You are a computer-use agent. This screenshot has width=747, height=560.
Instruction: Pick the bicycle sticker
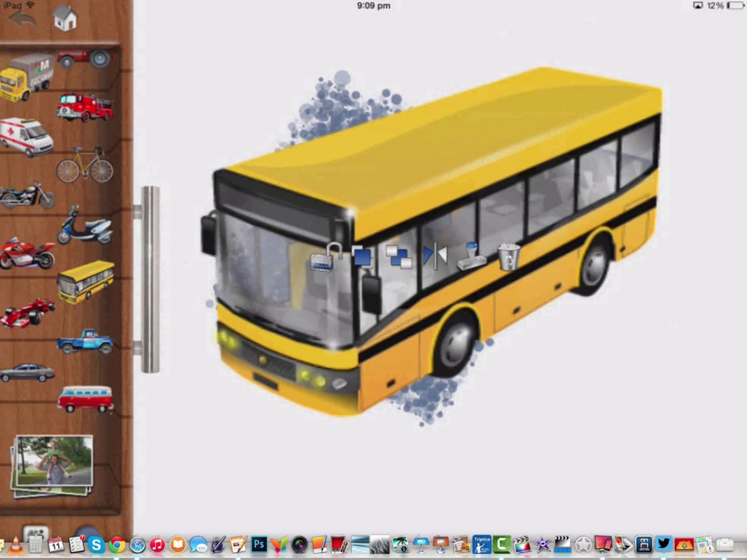[85, 166]
